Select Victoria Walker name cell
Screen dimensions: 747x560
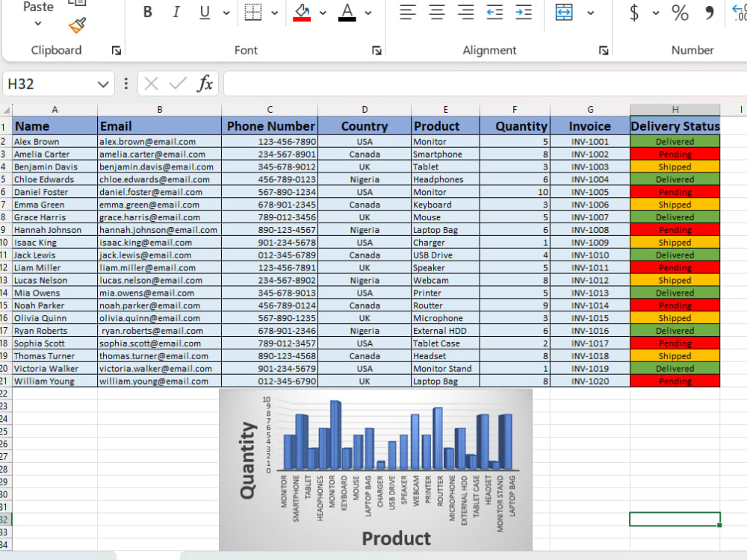(55, 369)
